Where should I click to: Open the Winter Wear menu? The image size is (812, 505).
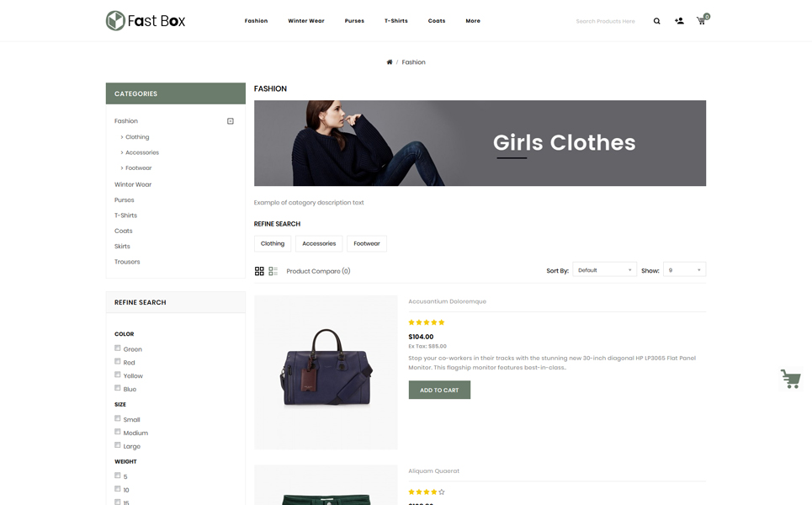(305, 21)
